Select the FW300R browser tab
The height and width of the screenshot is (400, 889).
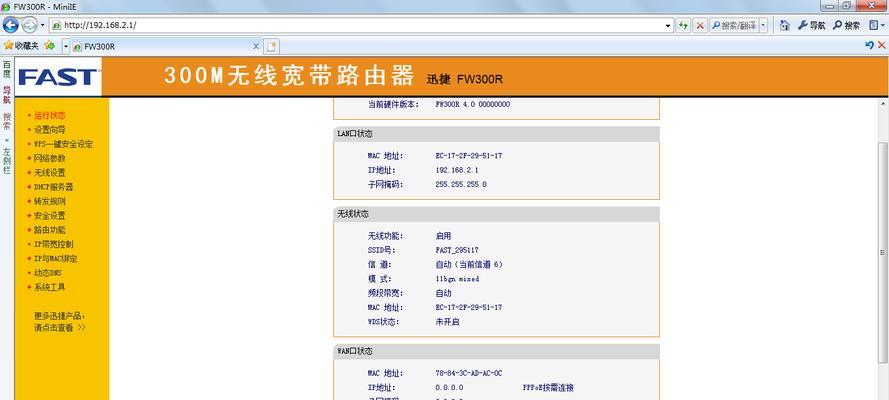[166, 46]
